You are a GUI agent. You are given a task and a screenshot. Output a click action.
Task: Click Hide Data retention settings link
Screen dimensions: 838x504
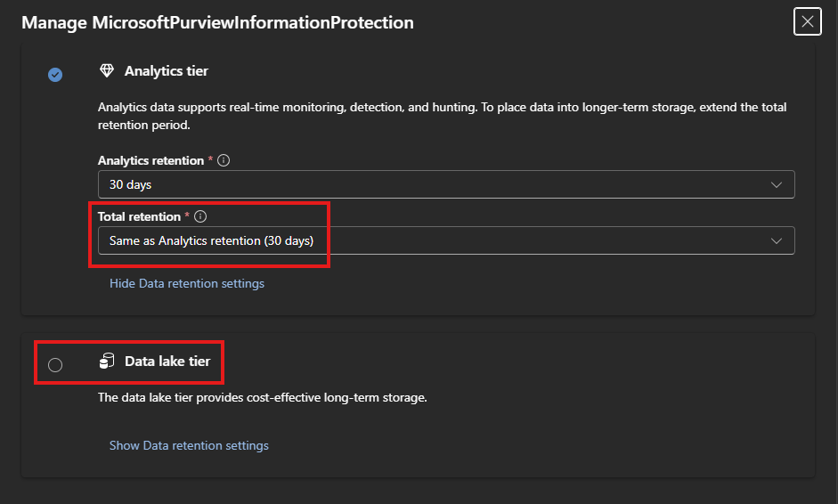click(187, 283)
